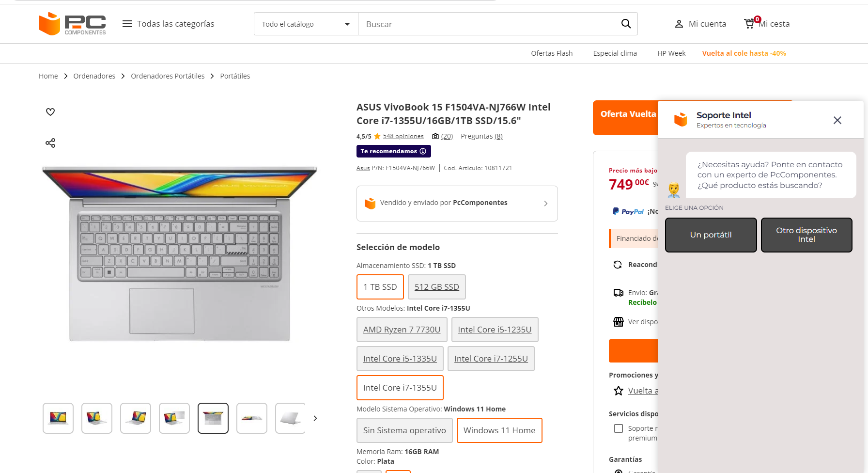Click the info icon beside Te recomendamos
The width and height of the screenshot is (868, 473).
423,151
